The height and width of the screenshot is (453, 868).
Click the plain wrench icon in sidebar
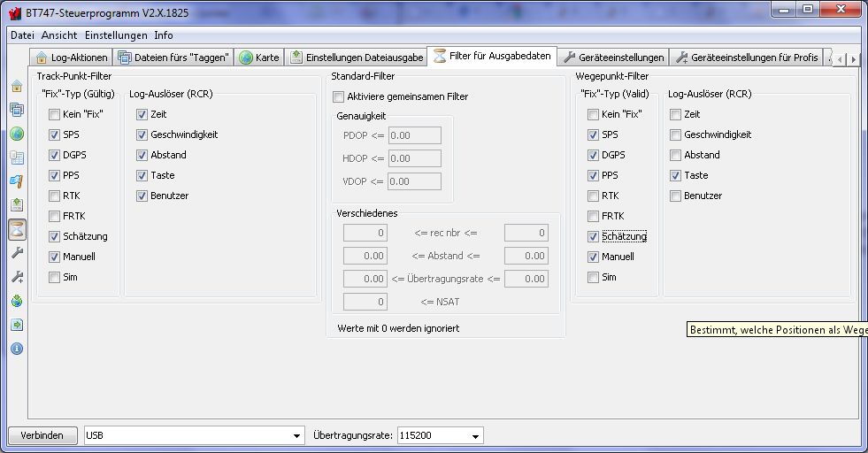(17, 253)
